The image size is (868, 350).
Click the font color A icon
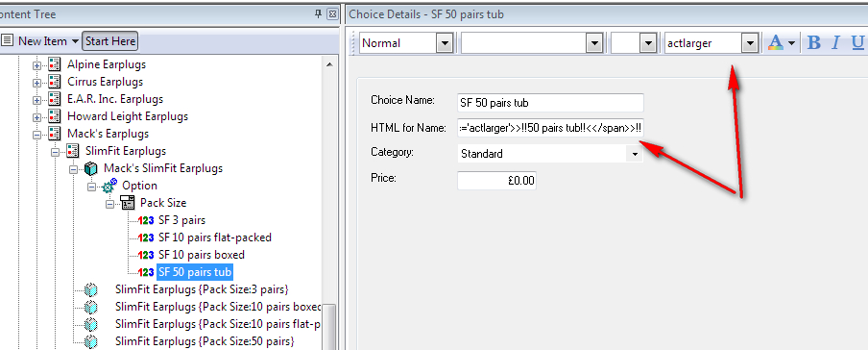point(776,42)
